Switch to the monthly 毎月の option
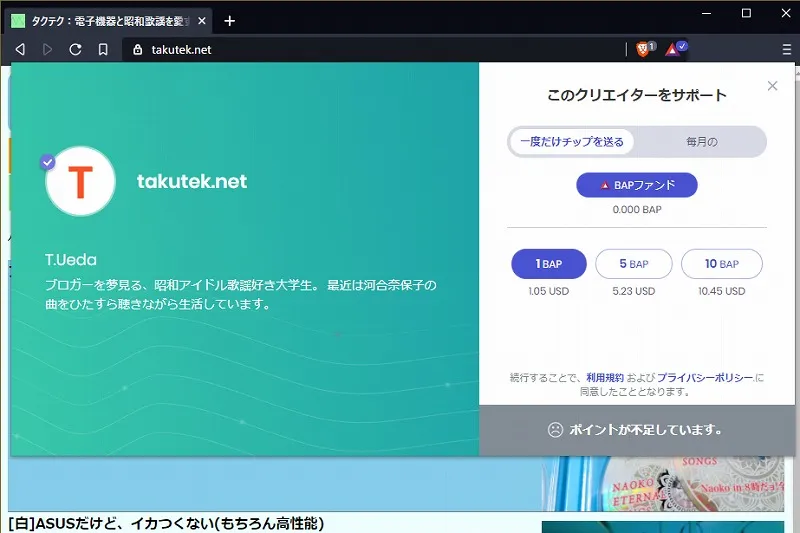Screen dimensions: 800x533 point(702,142)
